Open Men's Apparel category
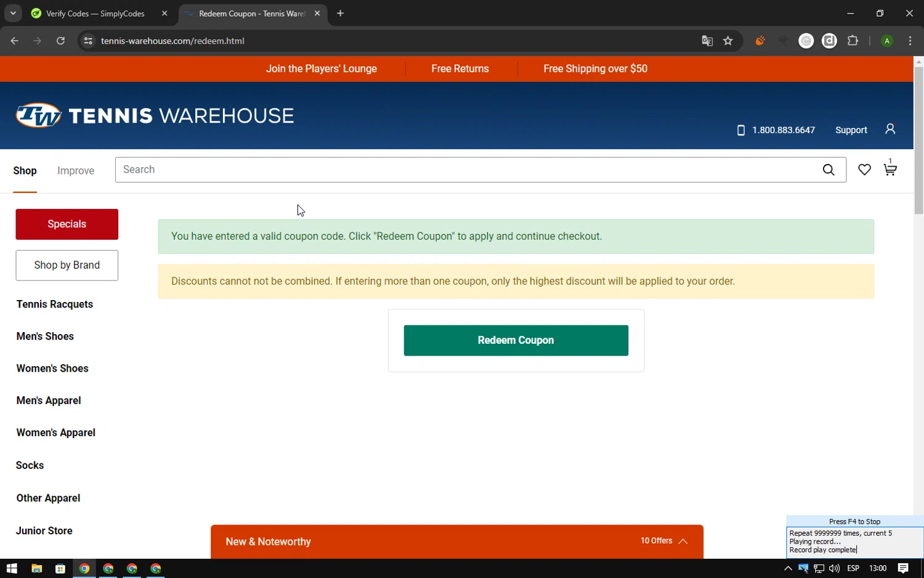 point(49,400)
